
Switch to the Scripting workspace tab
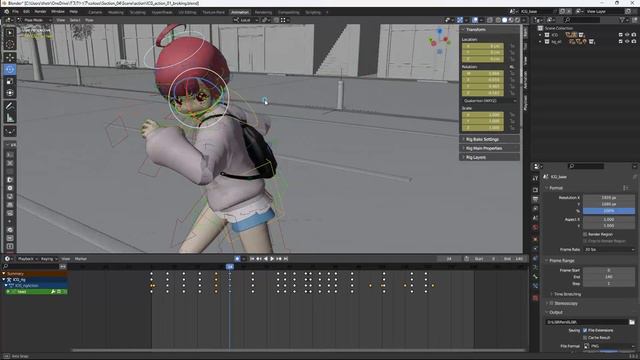313,12
